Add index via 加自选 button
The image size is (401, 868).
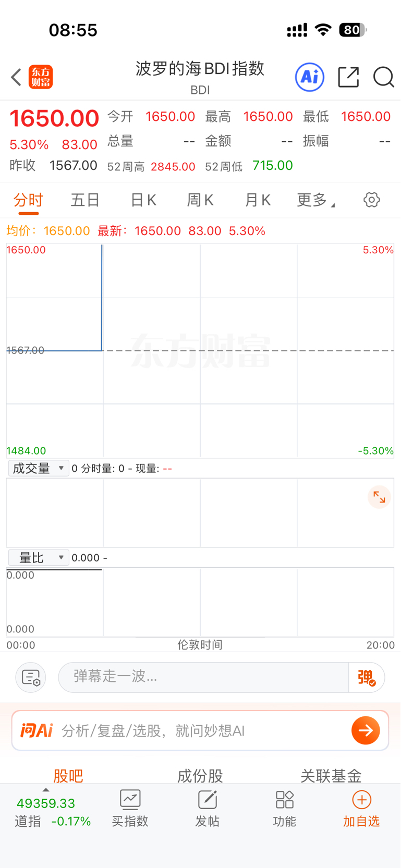tap(361, 808)
